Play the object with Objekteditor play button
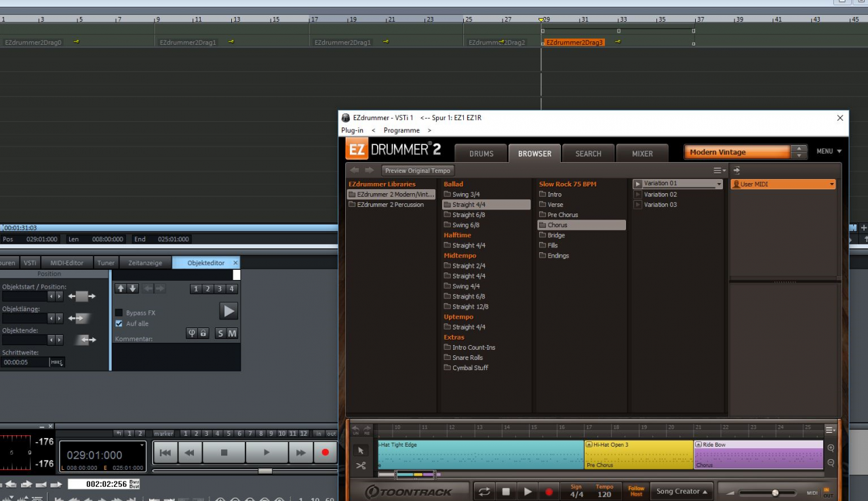The height and width of the screenshot is (501, 868). coord(229,311)
